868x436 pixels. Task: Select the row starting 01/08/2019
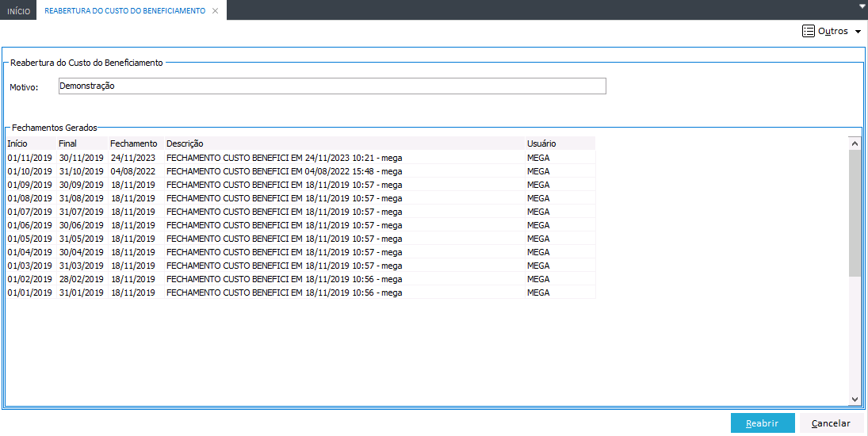pos(300,198)
